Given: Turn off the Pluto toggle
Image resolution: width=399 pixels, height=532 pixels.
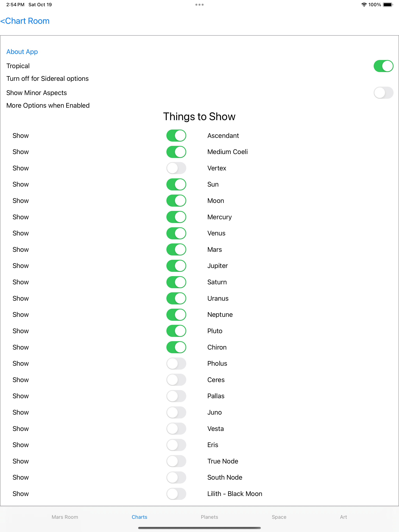Looking at the screenshot, I should tap(176, 331).
